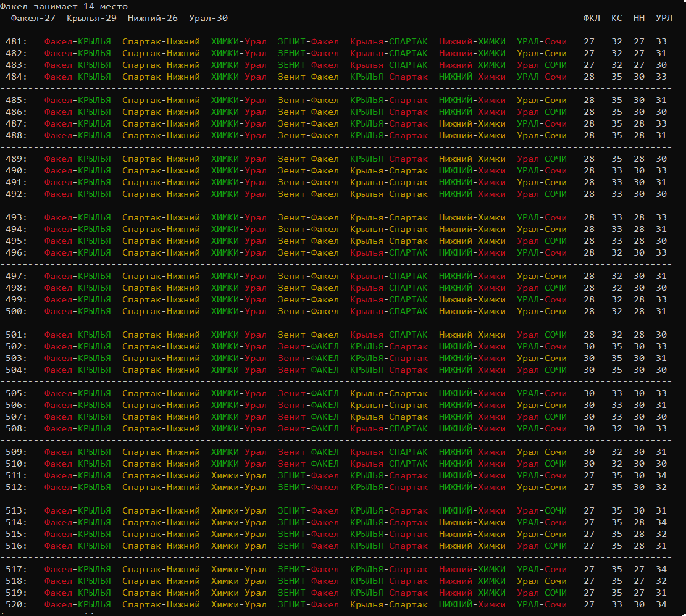Click the "КС" column header
Screen dimensions: 686x616
pos(616,19)
